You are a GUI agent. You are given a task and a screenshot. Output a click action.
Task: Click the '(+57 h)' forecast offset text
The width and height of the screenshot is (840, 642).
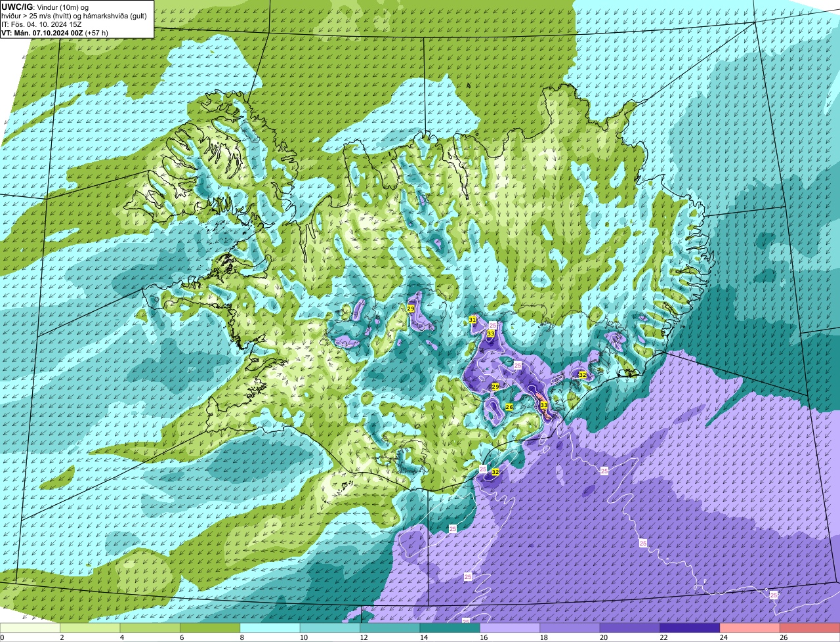click(x=96, y=33)
